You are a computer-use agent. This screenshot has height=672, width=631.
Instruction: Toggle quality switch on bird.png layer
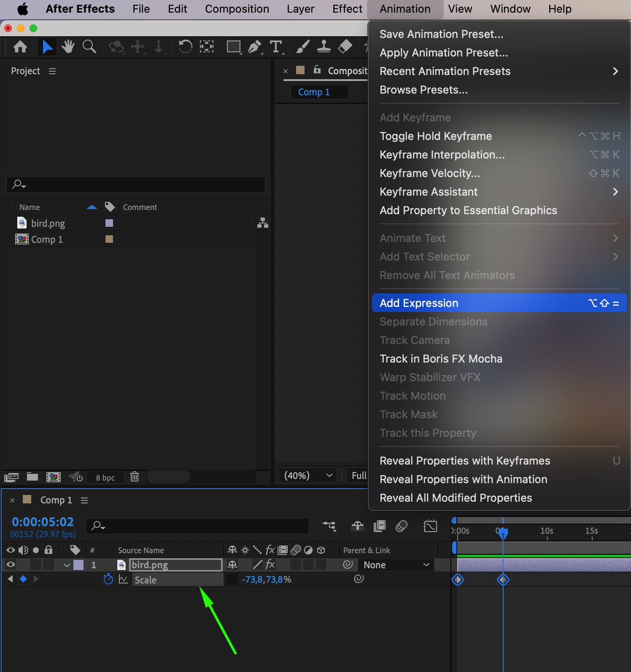[x=257, y=564]
